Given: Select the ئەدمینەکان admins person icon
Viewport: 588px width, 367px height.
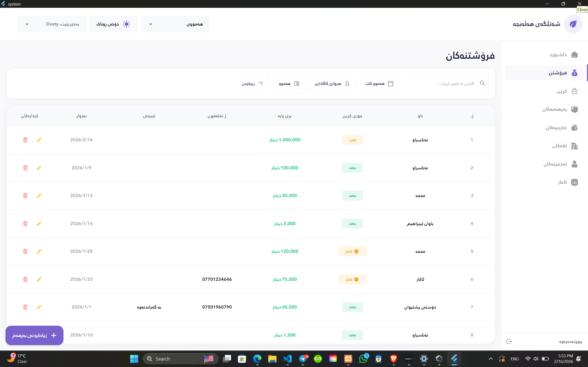Looking at the screenshot, I should [x=574, y=164].
